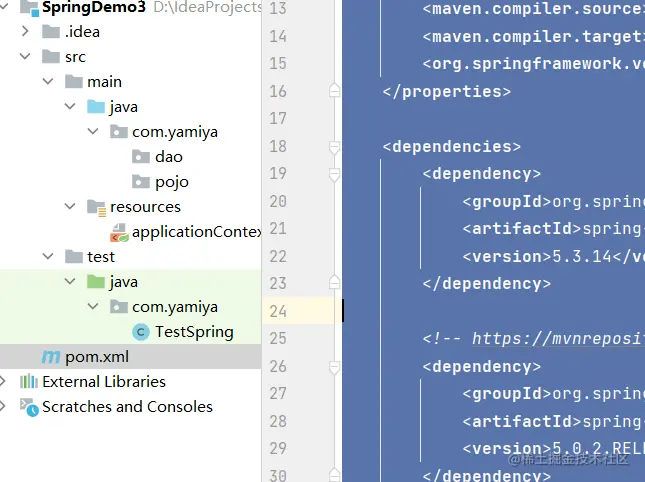Click the SpringDemo3 project module icon
This screenshot has width=645, height=482.
29,7
